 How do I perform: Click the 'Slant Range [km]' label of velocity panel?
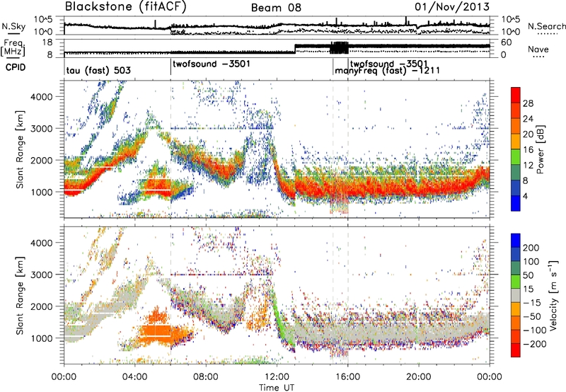20,295
